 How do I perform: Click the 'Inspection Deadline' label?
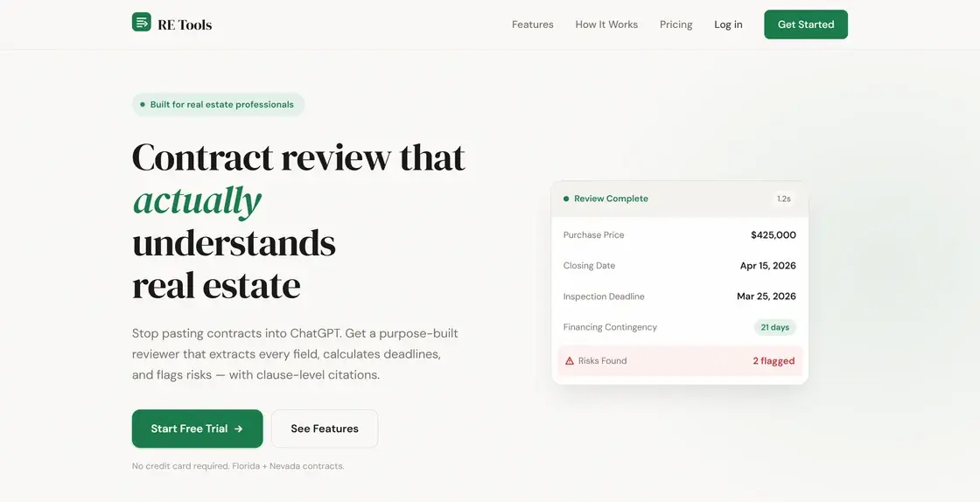tap(604, 296)
